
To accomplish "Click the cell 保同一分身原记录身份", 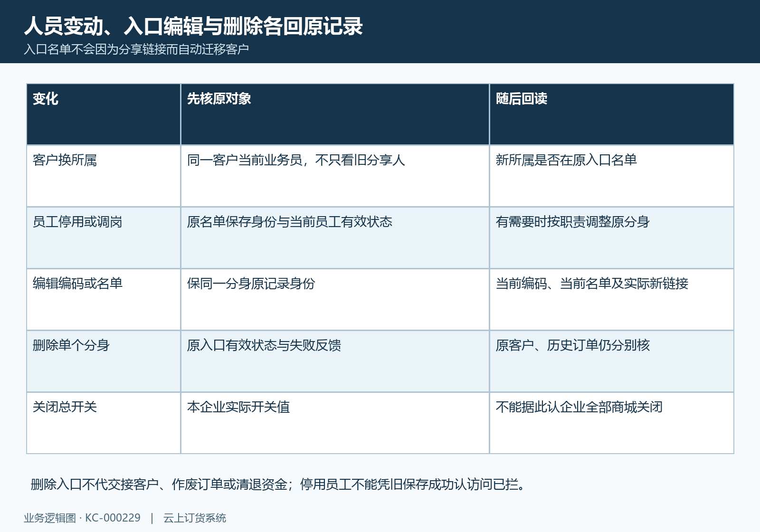I will (335, 300).
